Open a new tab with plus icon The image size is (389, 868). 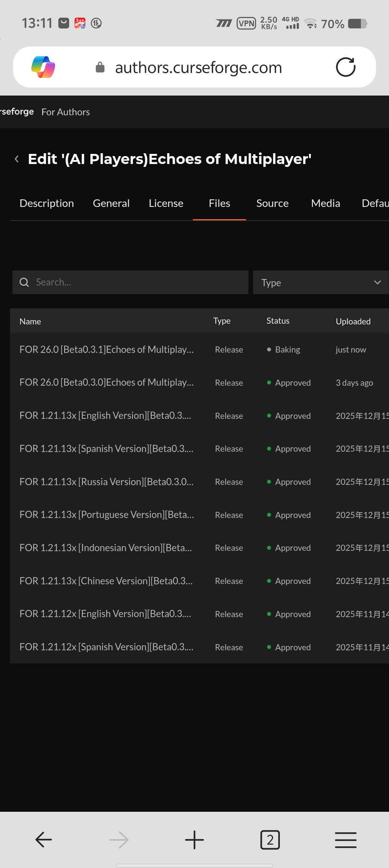(194, 840)
